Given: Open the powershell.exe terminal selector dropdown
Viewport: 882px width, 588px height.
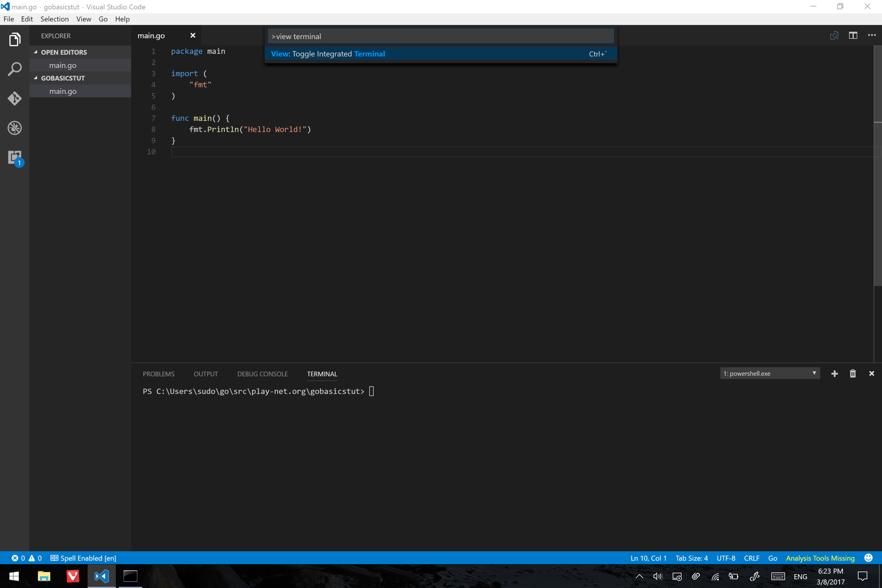Looking at the screenshot, I should 770,373.
